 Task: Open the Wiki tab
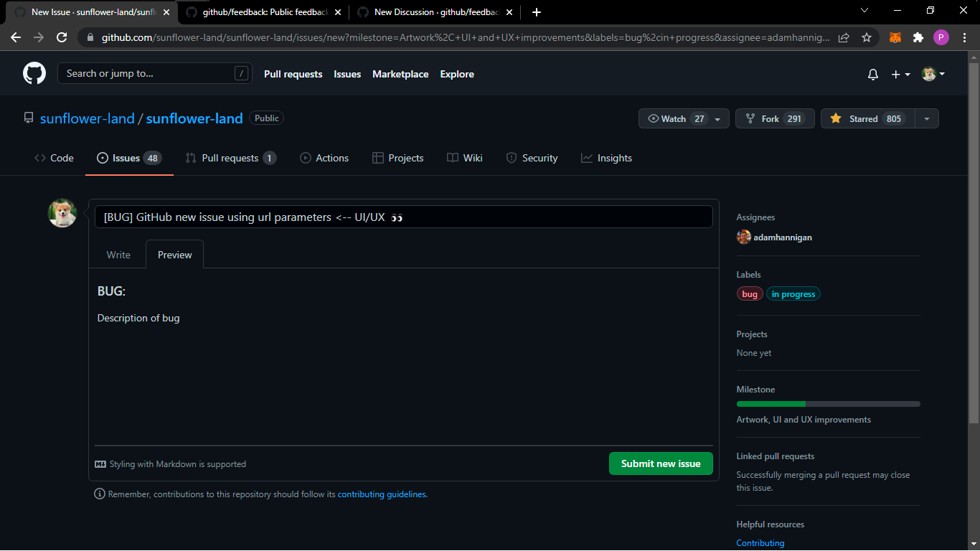click(464, 158)
